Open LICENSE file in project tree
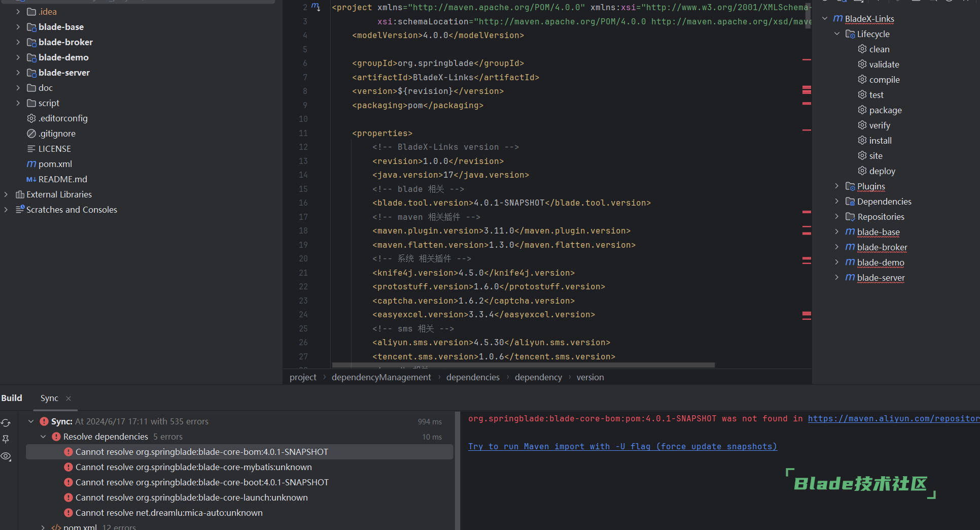This screenshot has width=980, height=530. click(x=54, y=149)
